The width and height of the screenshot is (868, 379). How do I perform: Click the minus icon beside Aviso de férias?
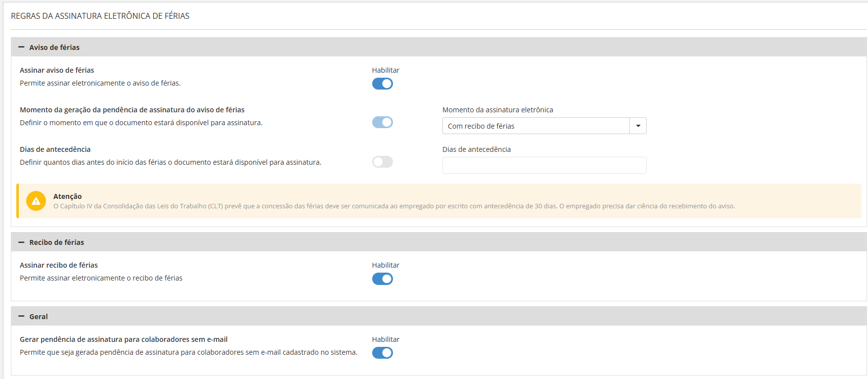click(21, 47)
